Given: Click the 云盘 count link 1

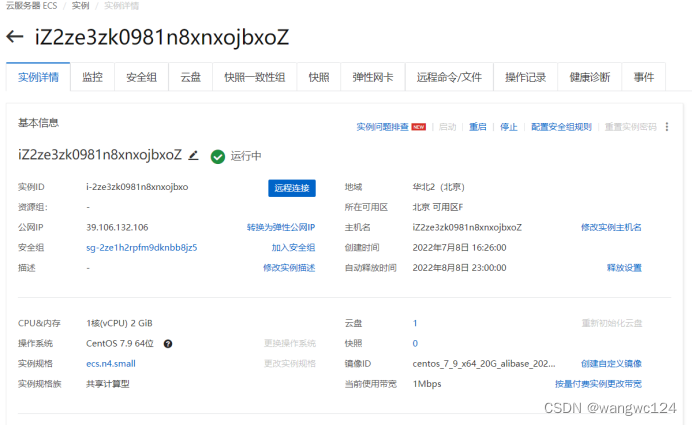Looking at the screenshot, I should [415, 323].
